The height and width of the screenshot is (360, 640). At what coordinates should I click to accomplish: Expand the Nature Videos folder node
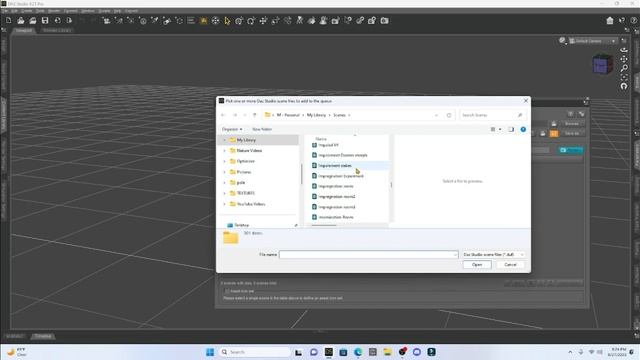coord(224,151)
